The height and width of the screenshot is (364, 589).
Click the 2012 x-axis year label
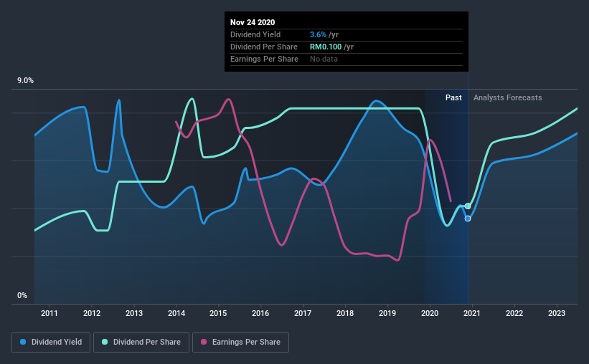(92, 313)
